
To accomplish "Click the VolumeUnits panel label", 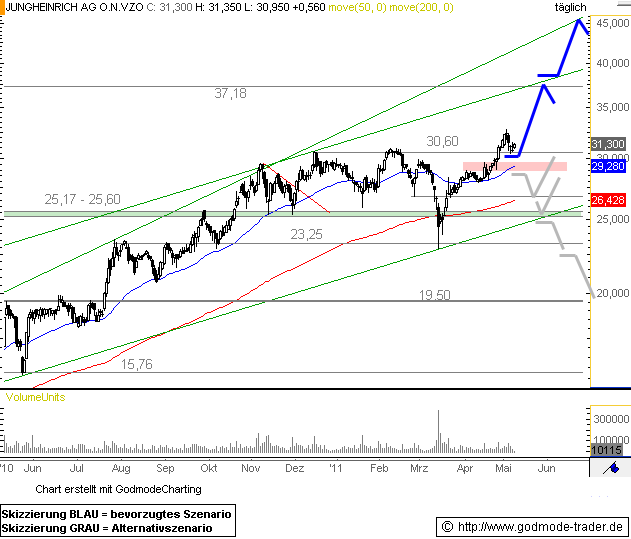I will [35, 397].
